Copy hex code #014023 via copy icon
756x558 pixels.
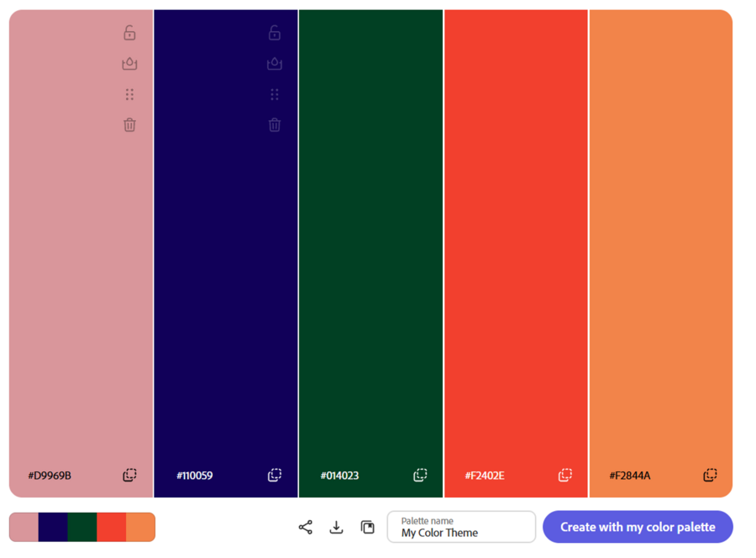[x=420, y=475]
